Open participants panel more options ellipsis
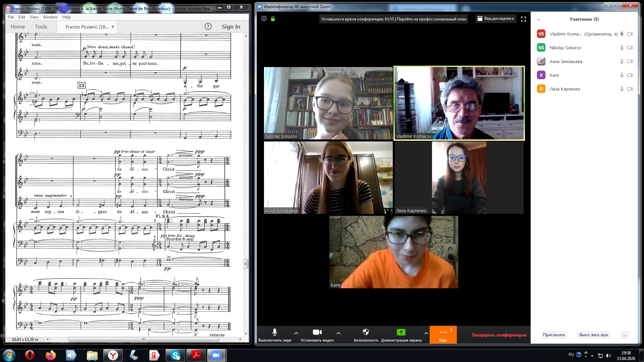 (624, 335)
